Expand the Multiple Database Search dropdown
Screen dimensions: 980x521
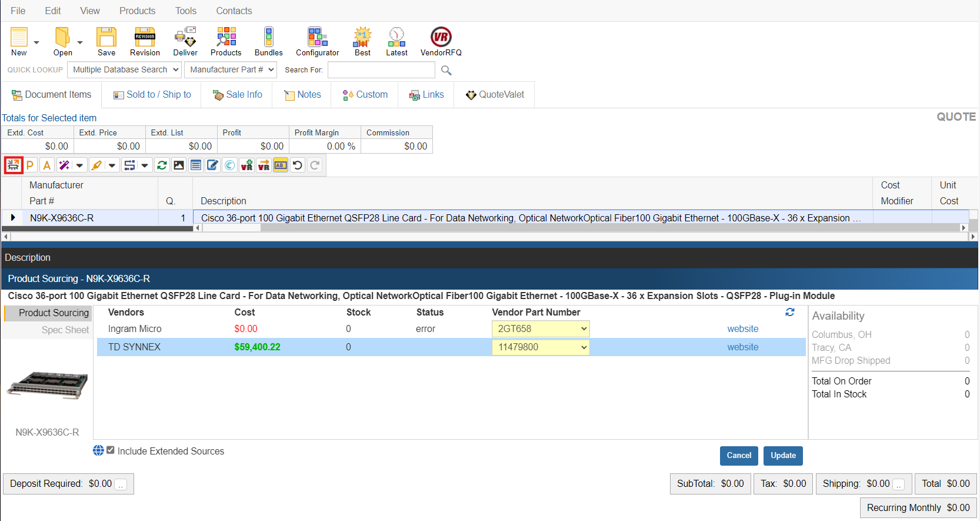pyautogui.click(x=124, y=70)
